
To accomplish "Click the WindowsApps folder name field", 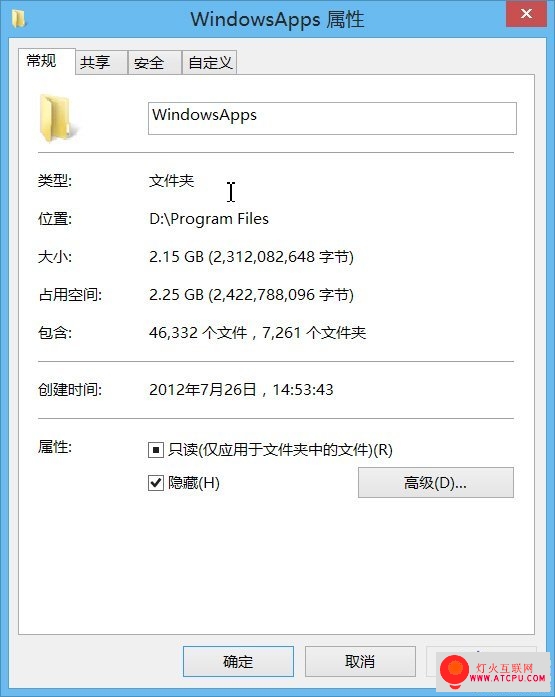I will (332, 118).
